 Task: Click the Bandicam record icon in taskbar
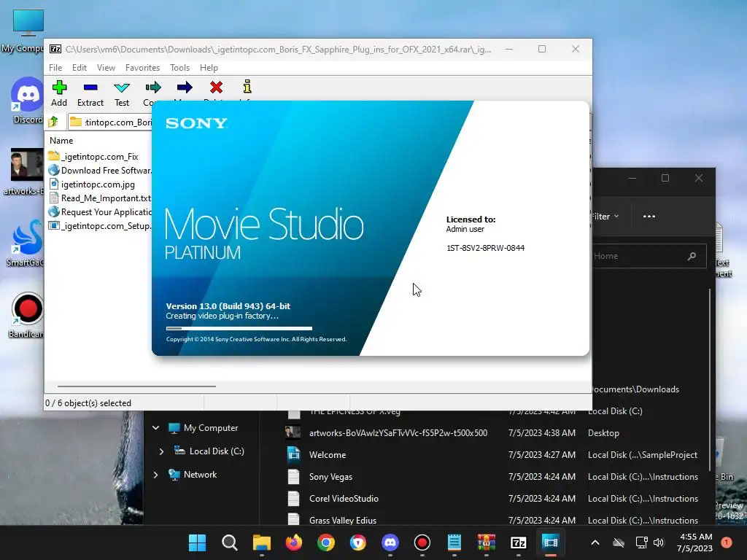coord(422,542)
